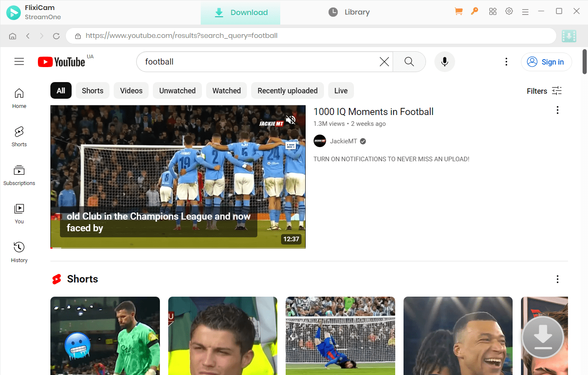The height and width of the screenshot is (375, 588).
Task: Open the FlixiCam hamburger menu in title bar
Action: tap(525, 12)
